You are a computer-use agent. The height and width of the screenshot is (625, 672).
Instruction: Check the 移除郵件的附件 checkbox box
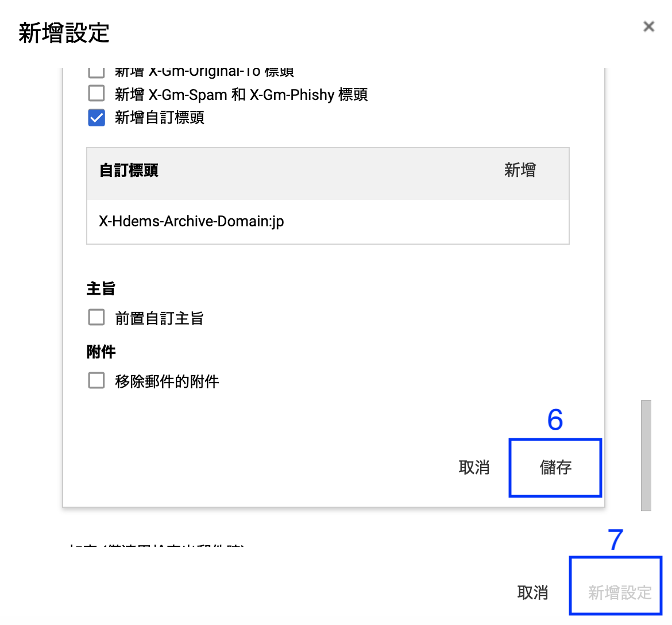[x=96, y=380]
